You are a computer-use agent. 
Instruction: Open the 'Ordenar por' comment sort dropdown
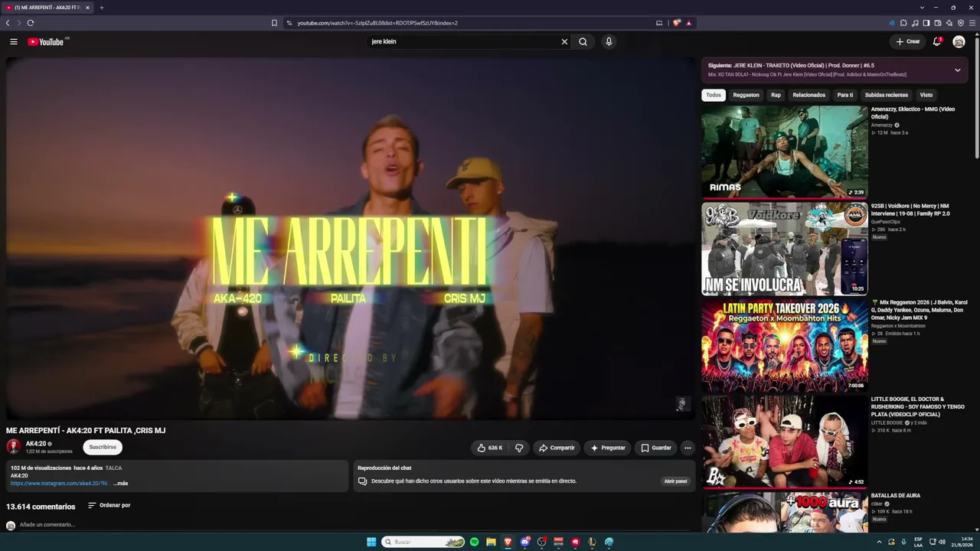point(109,505)
